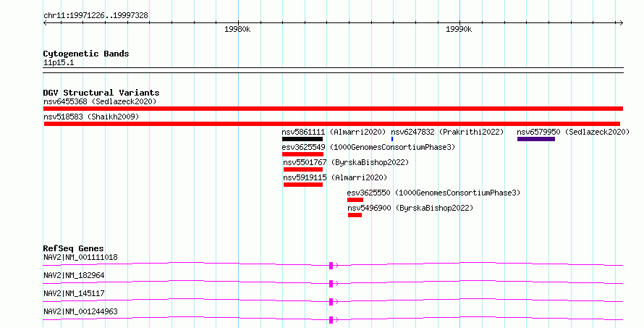This screenshot has width=644, height=328.
Task: Click the chr11:19971226..19997328 coordinates text
Action: (x=96, y=16)
